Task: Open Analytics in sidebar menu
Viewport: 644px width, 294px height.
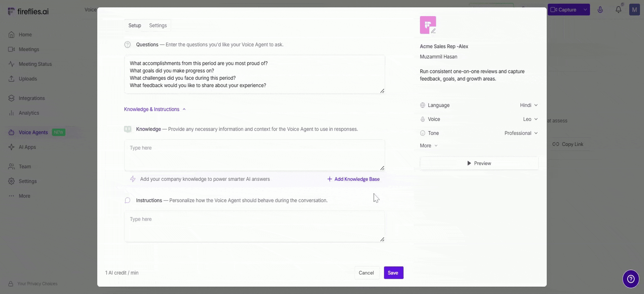Action: [29, 113]
